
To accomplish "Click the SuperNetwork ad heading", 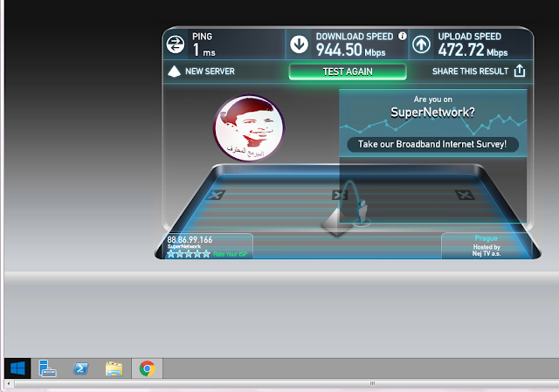I will click(x=433, y=113).
